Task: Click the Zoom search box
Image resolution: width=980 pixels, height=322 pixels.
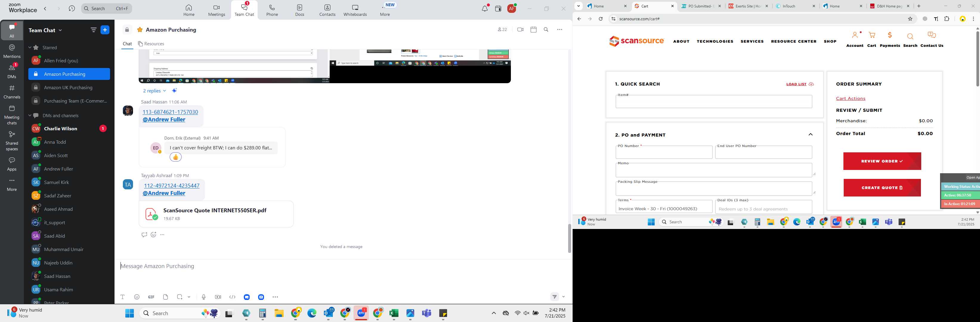Action: [106, 8]
